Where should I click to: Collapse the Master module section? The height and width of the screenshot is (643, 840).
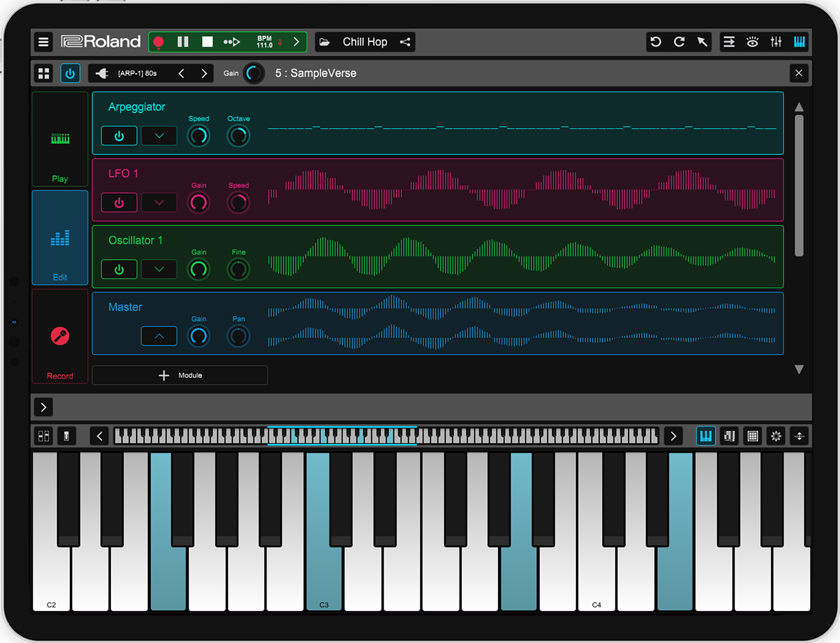(159, 336)
